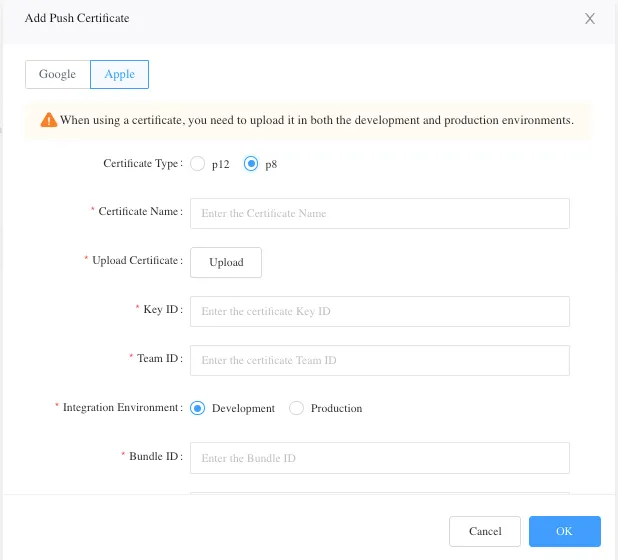Switch to the Google tab
618x560 pixels.
58,74
